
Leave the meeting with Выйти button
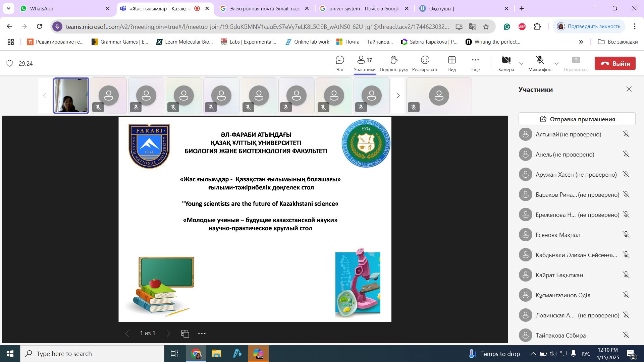point(615,63)
